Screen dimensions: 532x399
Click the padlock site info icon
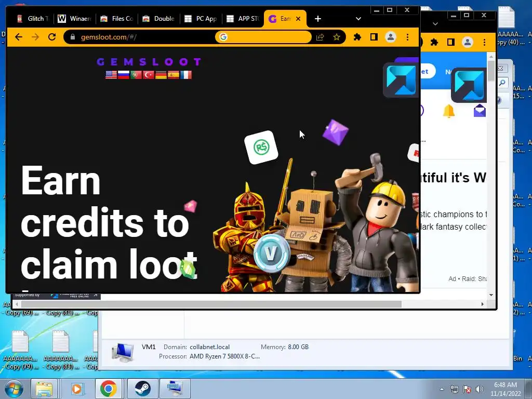(x=73, y=37)
